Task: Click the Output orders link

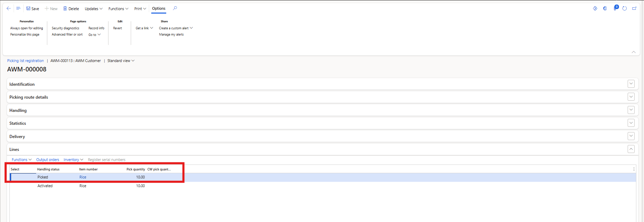Action: point(48,160)
